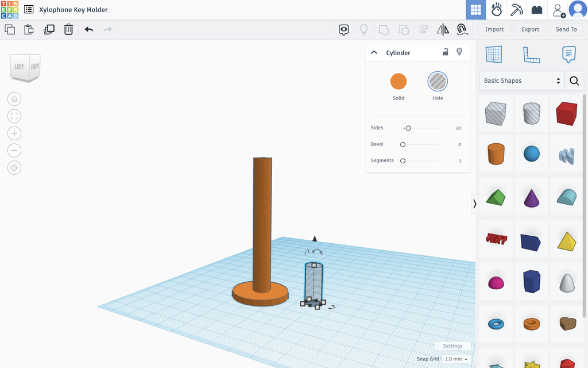Viewport: 588px width, 368px height.
Task: Click the Send To button
Action: pyautogui.click(x=566, y=29)
